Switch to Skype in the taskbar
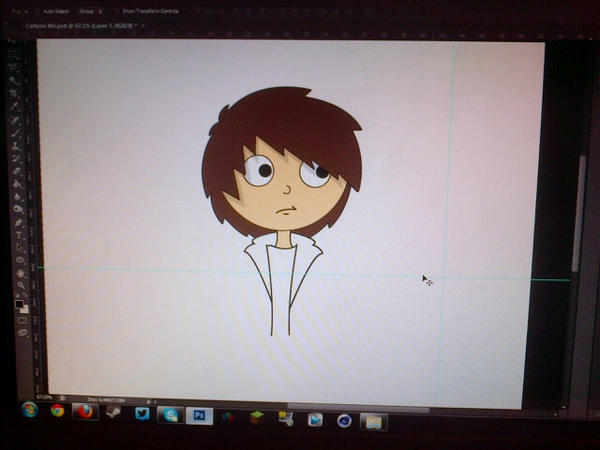The image size is (600, 450). pos(170,415)
